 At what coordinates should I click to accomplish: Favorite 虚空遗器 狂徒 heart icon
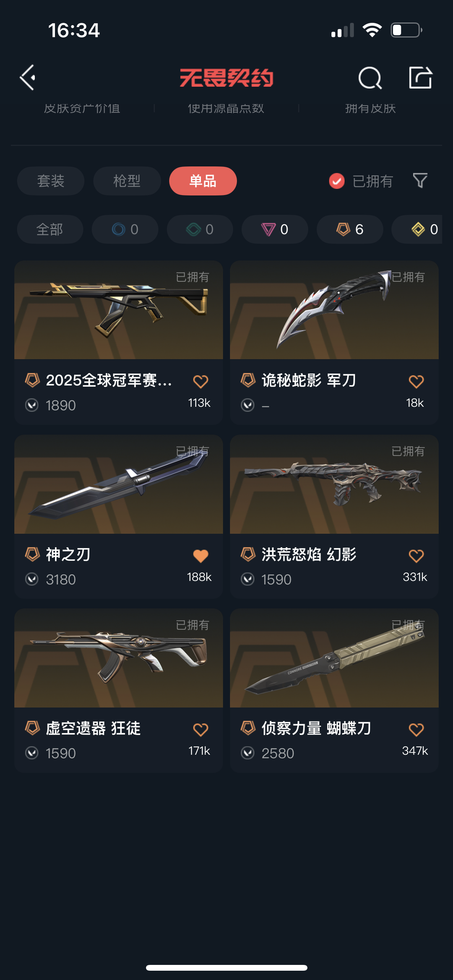point(200,730)
